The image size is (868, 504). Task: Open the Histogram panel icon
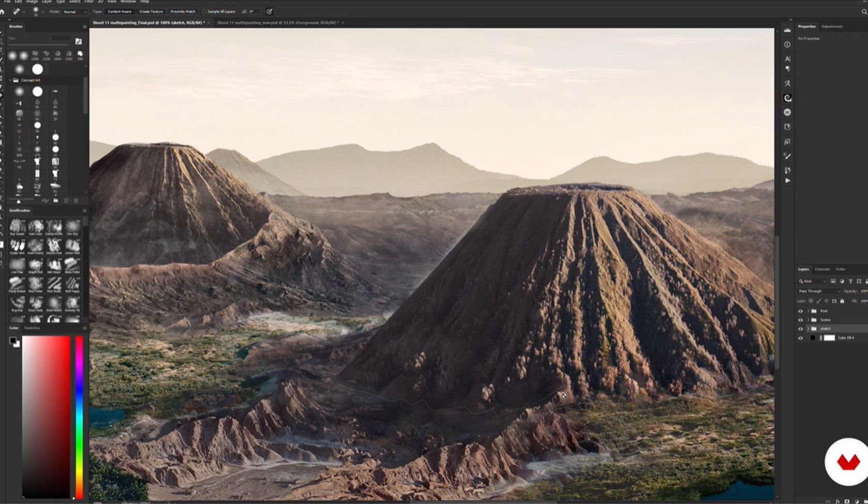pyautogui.click(x=787, y=30)
